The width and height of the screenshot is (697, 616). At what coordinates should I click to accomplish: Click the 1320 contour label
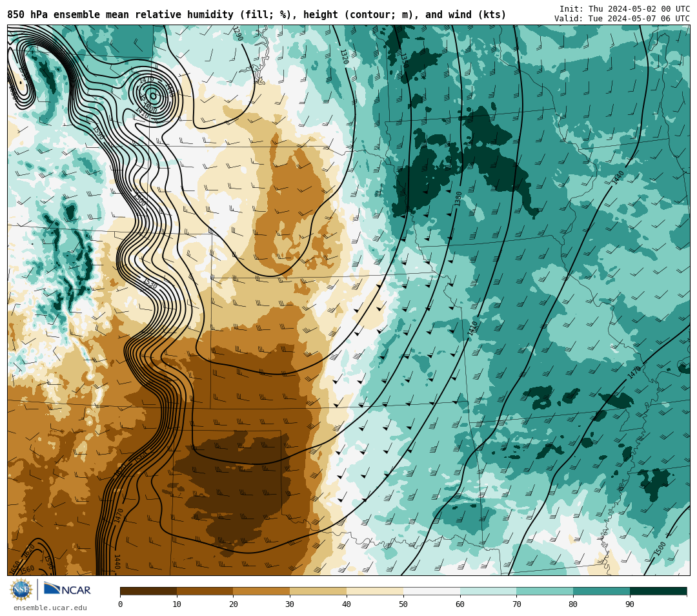(x=344, y=56)
